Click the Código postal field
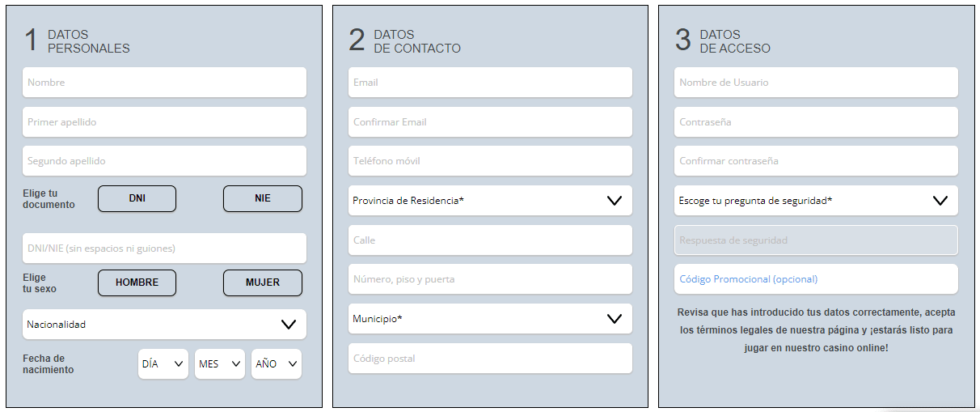This screenshot has height=412, width=980. (490, 359)
